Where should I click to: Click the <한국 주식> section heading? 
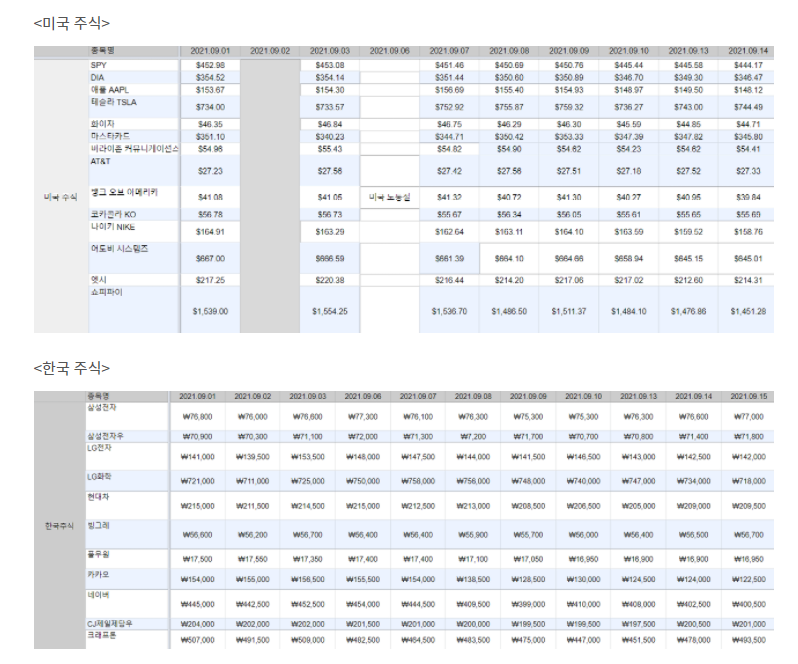pos(71,368)
